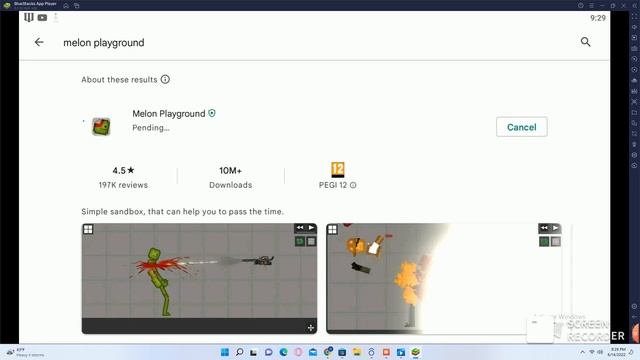Screen dimensions: 640x360
Task: Tap the status bar clock showing 9:29
Action: [598, 18]
